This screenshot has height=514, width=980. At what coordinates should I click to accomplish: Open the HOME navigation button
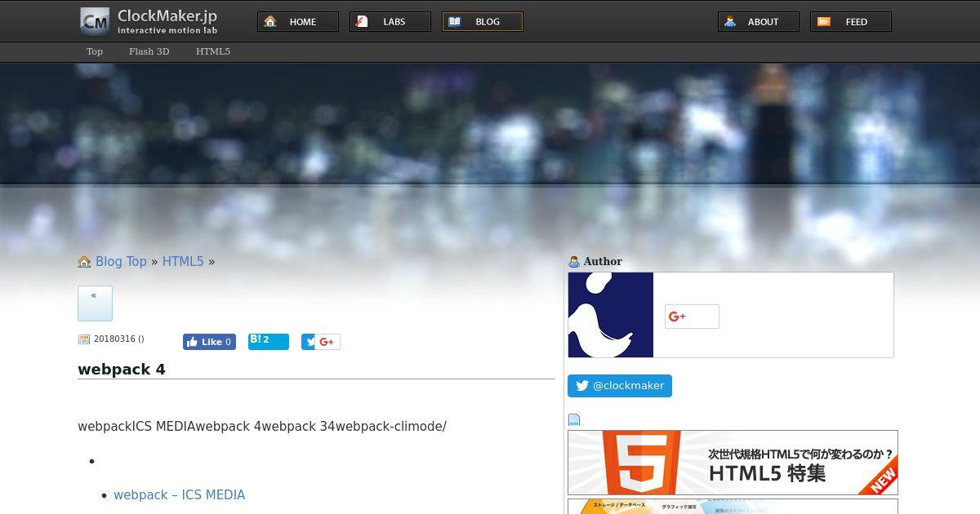[298, 22]
